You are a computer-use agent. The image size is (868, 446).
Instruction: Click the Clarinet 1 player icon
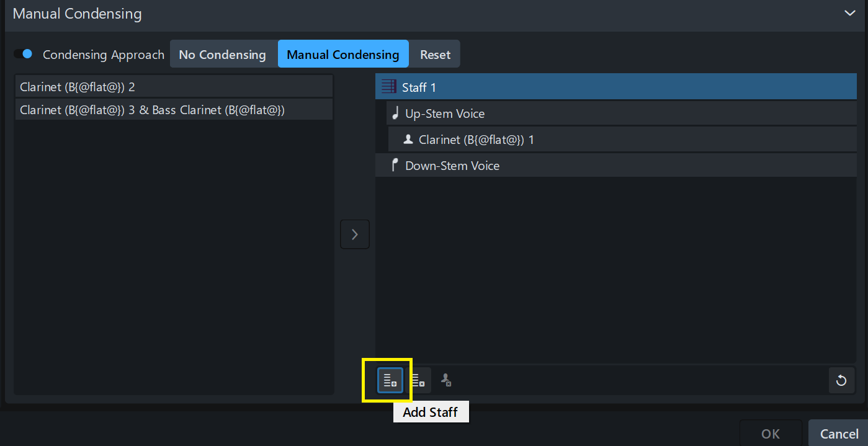coord(408,140)
